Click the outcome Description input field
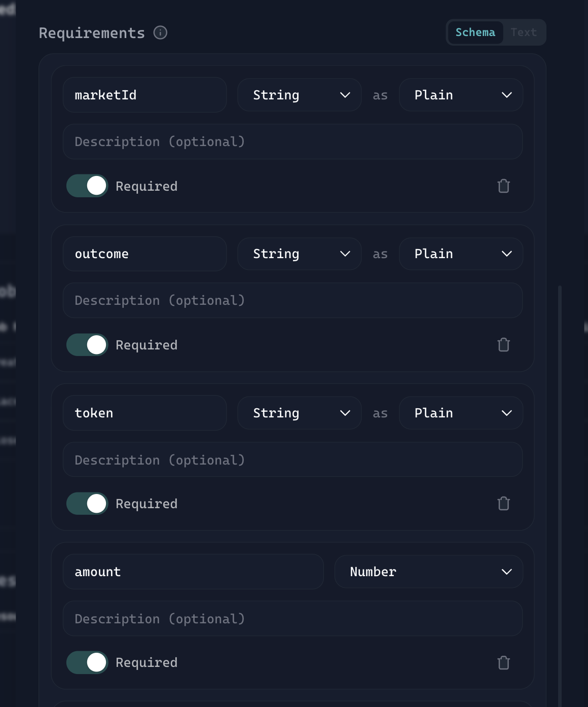 (x=292, y=300)
